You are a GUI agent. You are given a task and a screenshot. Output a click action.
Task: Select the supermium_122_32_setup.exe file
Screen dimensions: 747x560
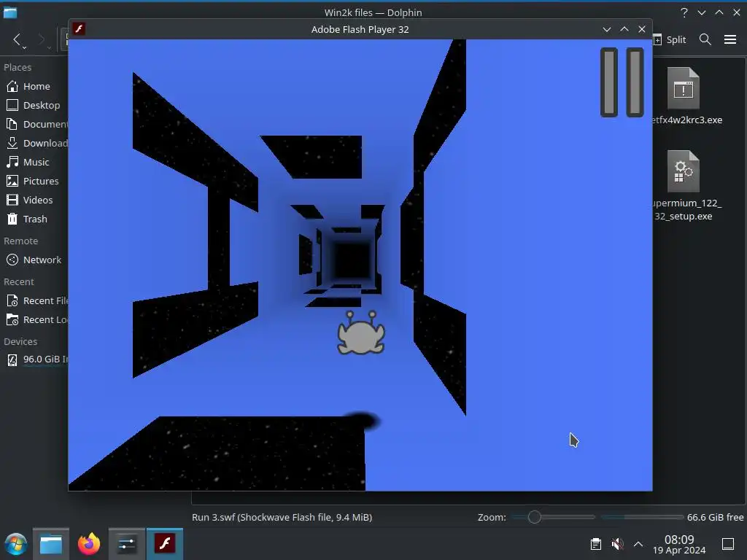pos(684,186)
